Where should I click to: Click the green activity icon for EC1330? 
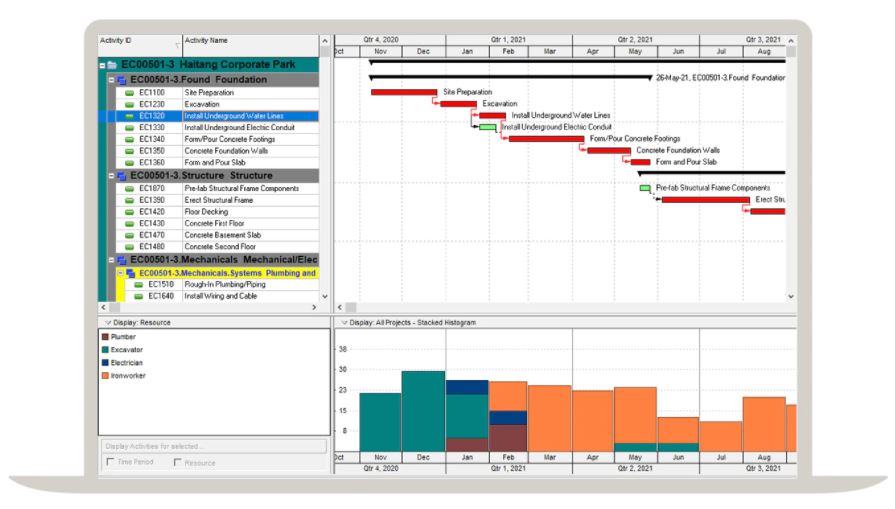click(129, 128)
